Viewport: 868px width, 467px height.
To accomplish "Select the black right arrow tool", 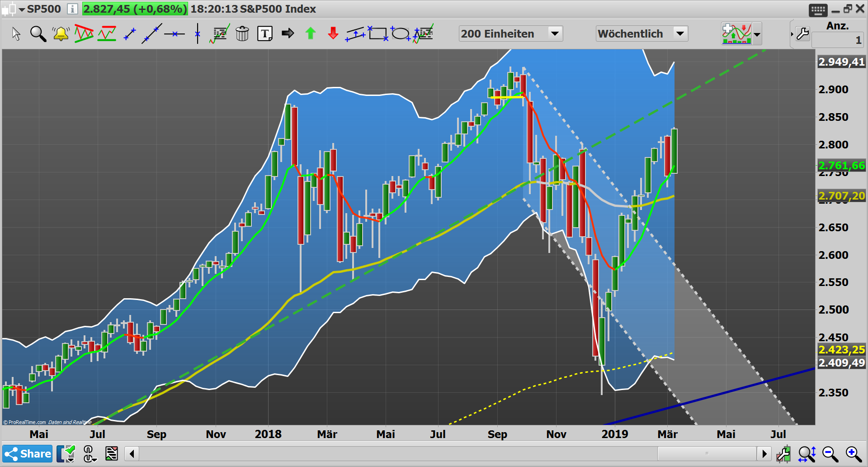I will [x=288, y=33].
